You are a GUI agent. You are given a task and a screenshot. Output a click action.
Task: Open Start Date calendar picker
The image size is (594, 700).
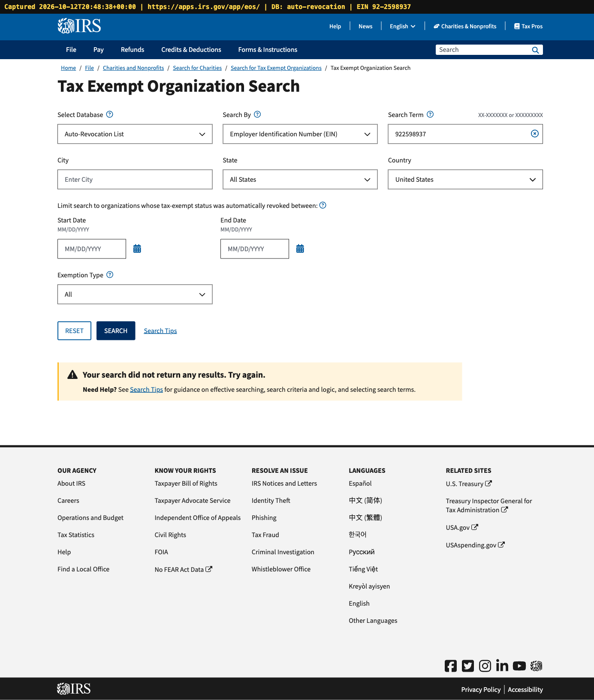pos(137,249)
